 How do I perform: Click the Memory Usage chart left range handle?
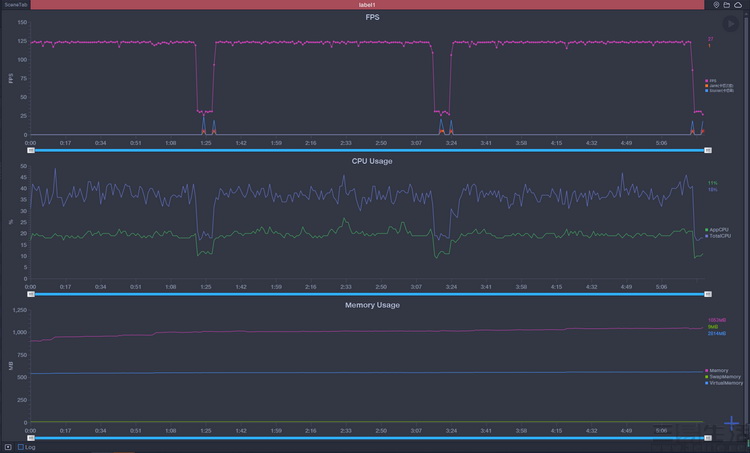pyautogui.click(x=31, y=438)
